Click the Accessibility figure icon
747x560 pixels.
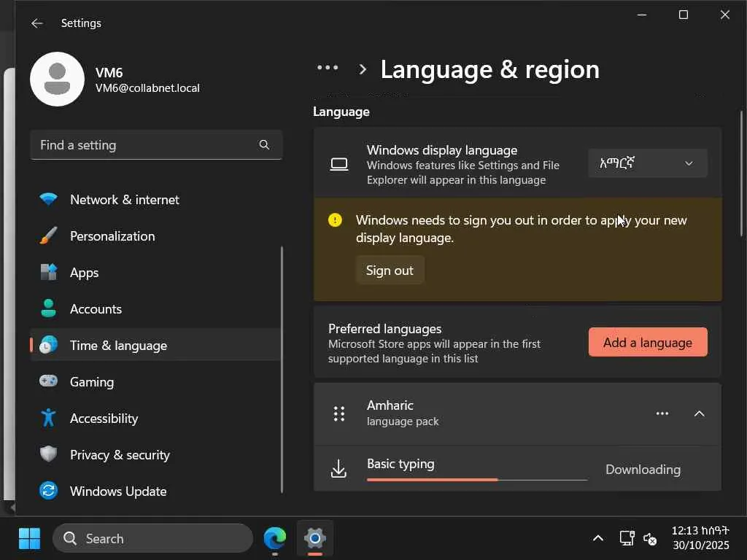[49, 418]
